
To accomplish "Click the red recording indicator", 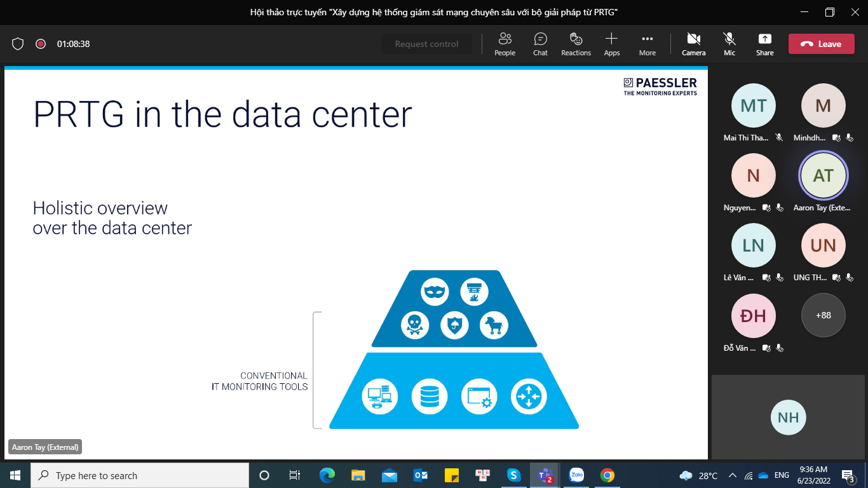I will pyautogui.click(x=41, y=44).
